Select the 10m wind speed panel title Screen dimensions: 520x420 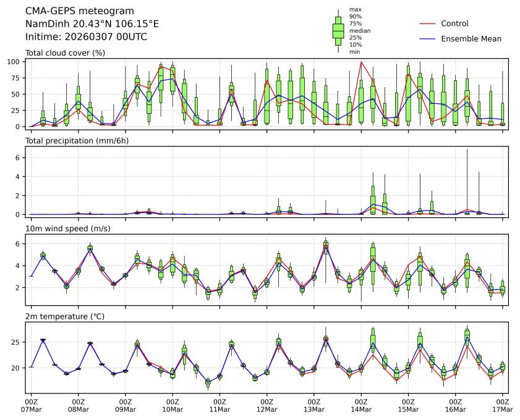coord(68,229)
